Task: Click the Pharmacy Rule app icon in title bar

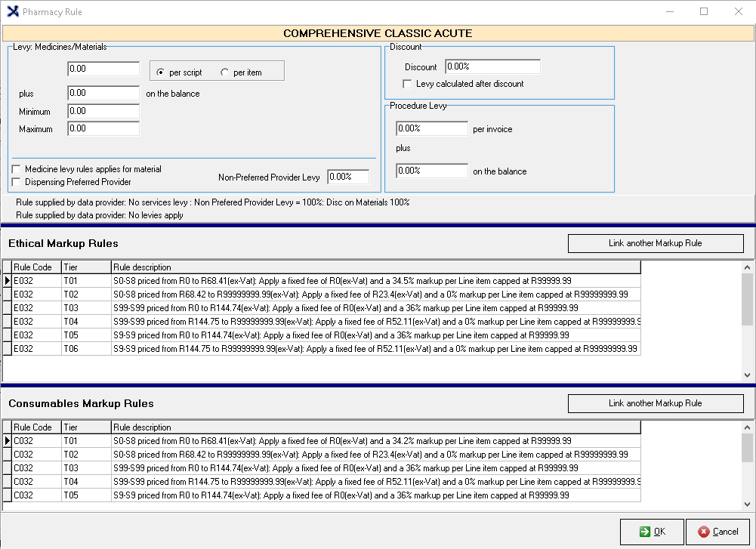Action: (12, 12)
